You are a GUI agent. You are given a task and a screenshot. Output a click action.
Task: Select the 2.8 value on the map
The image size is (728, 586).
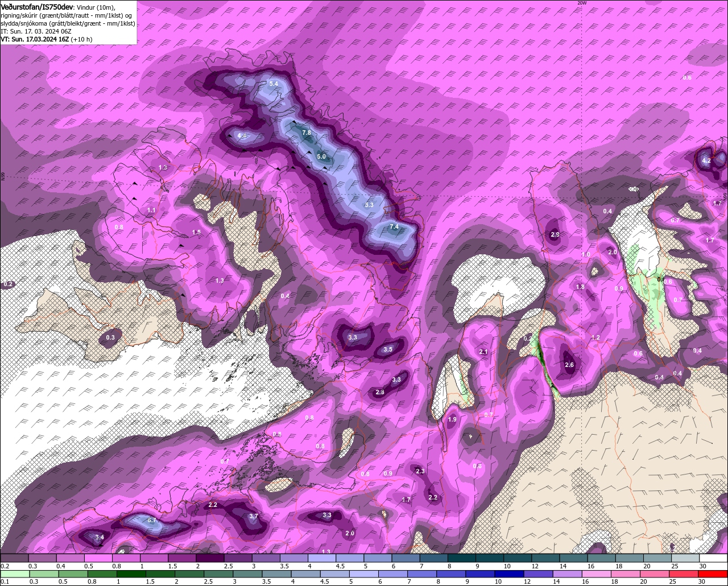380,393
